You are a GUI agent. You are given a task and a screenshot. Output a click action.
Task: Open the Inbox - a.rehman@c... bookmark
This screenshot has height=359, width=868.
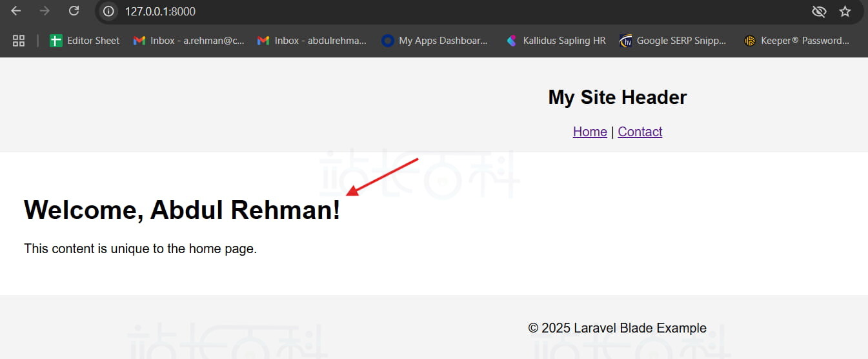click(x=189, y=41)
